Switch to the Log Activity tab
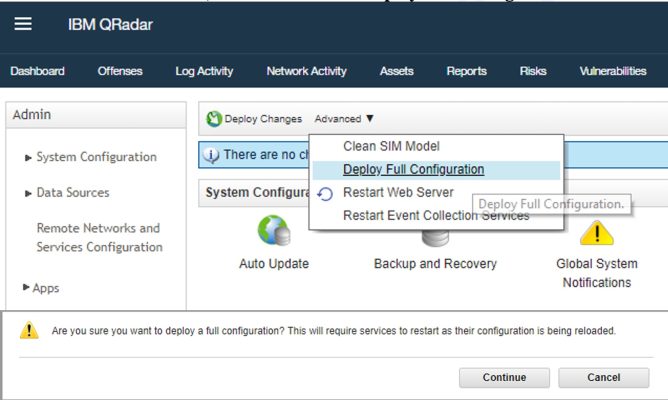Image resolution: width=668 pixels, height=400 pixels. 204,71
